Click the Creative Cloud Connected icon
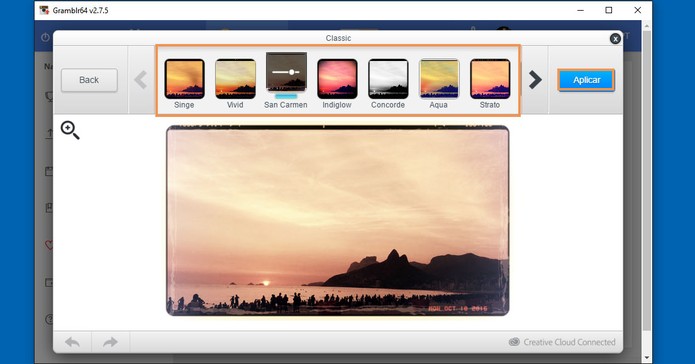 coord(514,342)
